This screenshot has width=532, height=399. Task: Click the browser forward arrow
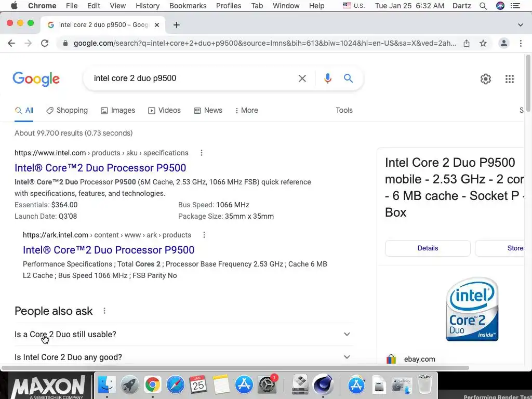click(28, 43)
